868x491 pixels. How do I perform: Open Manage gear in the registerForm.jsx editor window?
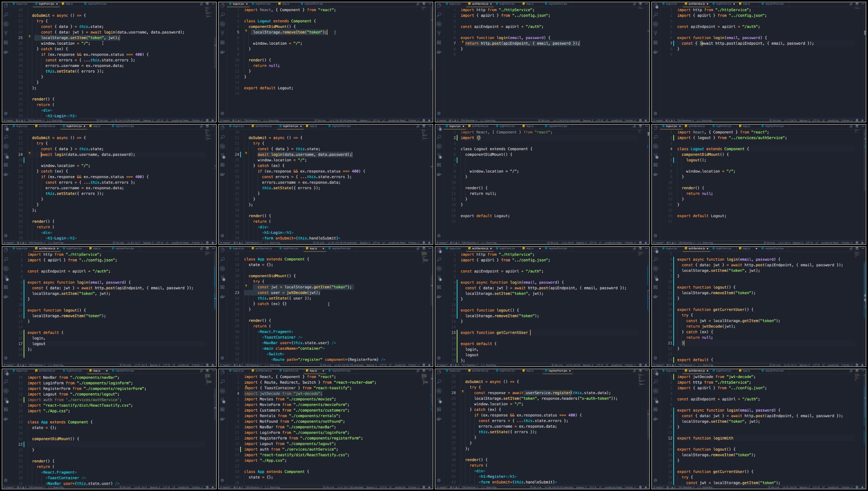pos(439,480)
